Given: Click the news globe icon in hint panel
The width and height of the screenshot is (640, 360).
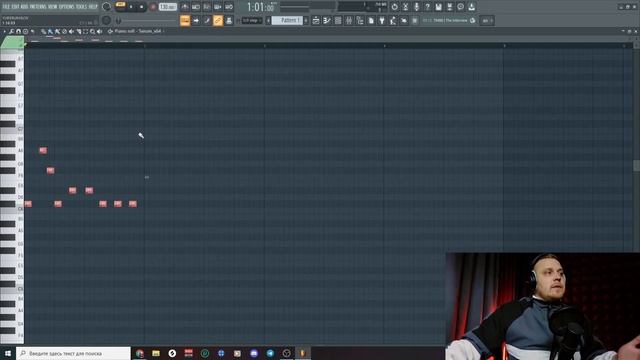Looking at the screenshot, I should click(473, 20).
